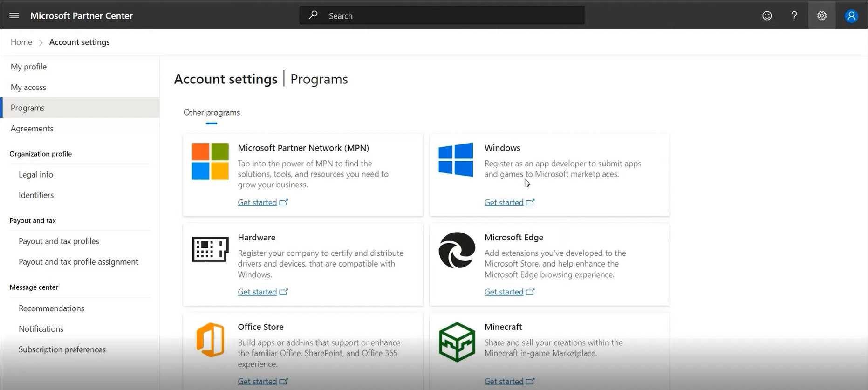Click the Hardware chip icon
The width and height of the screenshot is (868, 390).
point(210,249)
